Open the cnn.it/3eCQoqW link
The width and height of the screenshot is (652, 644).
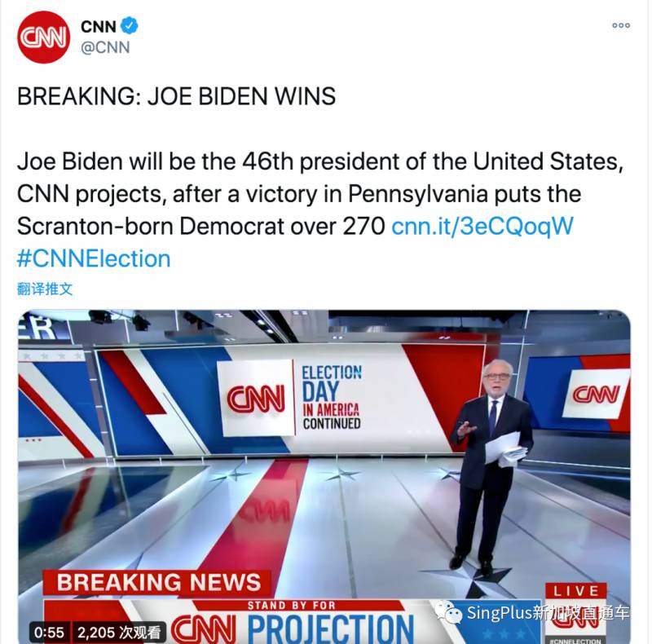[482, 226]
